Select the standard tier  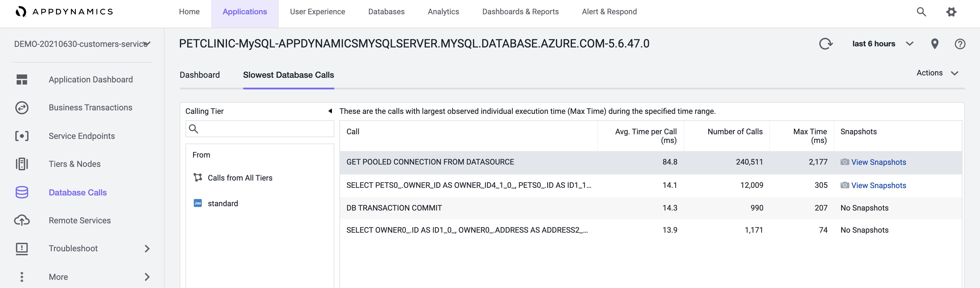click(x=223, y=203)
